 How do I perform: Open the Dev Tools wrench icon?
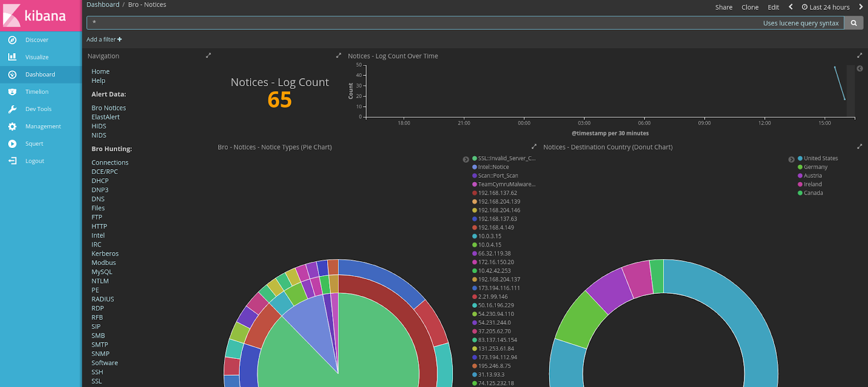(12, 109)
